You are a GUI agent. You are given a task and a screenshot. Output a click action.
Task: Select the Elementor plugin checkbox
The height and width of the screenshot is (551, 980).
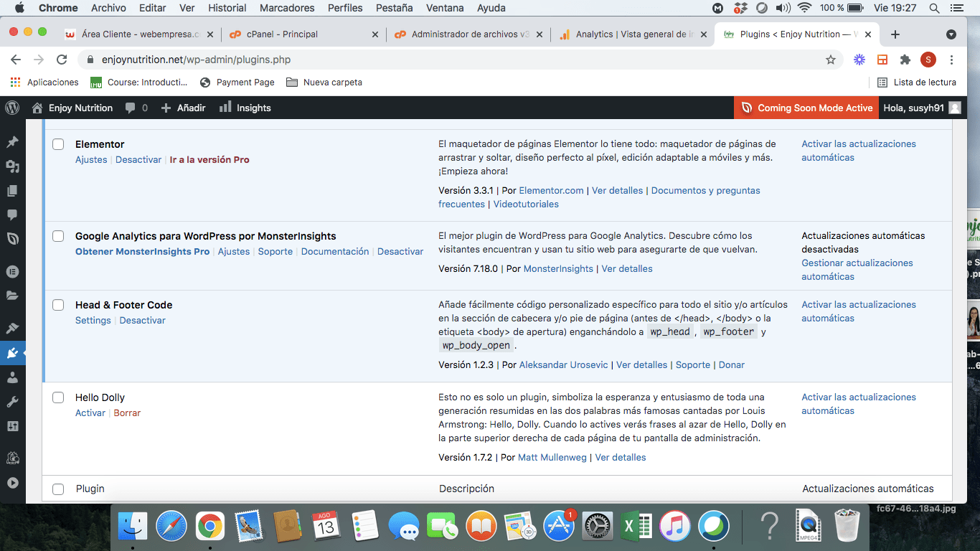point(58,144)
